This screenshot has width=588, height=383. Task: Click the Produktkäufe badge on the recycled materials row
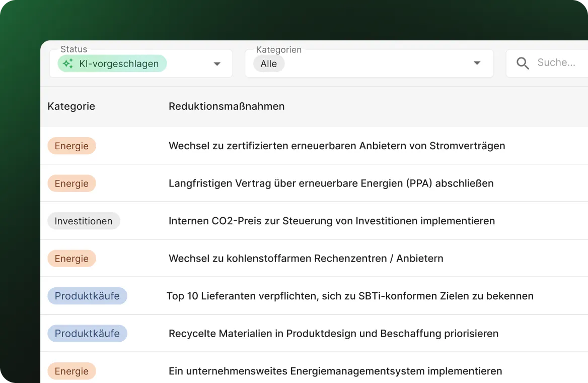[x=87, y=333]
